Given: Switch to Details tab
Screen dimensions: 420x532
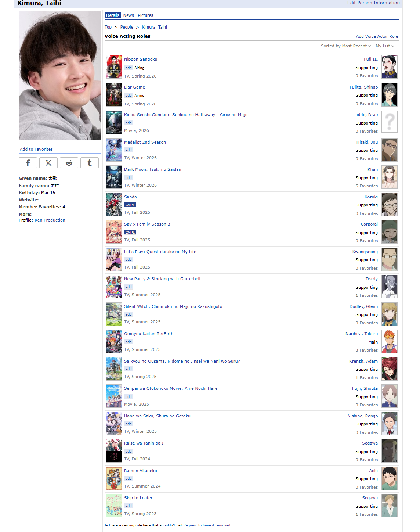Looking at the screenshot, I should click(113, 15).
